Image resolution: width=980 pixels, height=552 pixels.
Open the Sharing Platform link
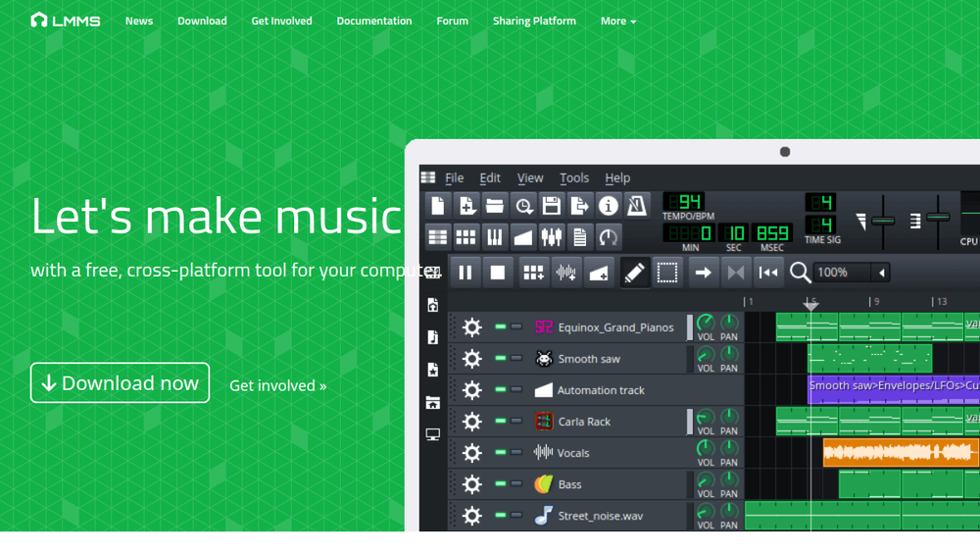tap(534, 21)
